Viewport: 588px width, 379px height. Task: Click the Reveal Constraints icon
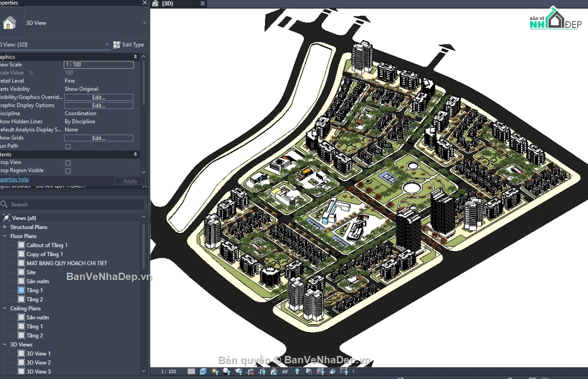click(x=344, y=371)
